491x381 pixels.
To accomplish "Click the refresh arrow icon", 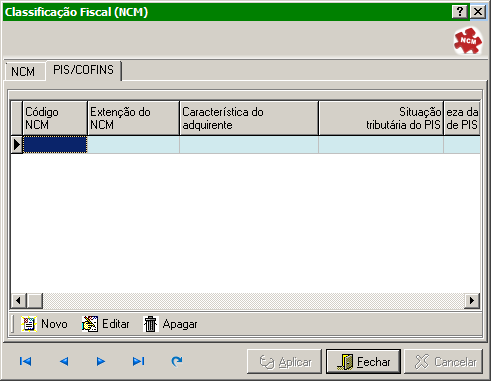I will point(177,361).
